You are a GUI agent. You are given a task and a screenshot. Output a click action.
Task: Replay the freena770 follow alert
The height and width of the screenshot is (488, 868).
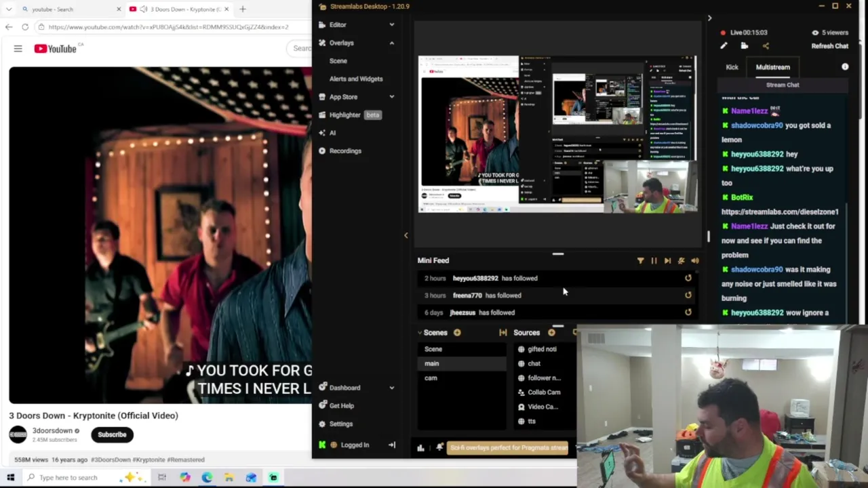click(x=688, y=295)
